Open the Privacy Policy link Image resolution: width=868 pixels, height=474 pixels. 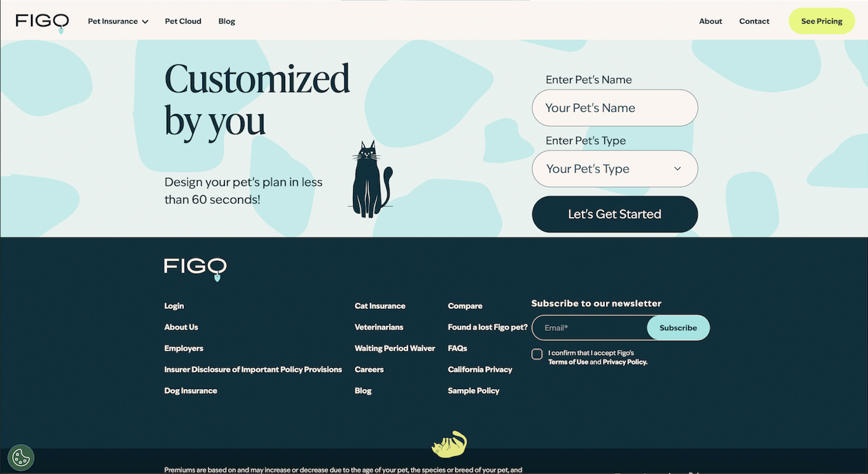(x=625, y=362)
